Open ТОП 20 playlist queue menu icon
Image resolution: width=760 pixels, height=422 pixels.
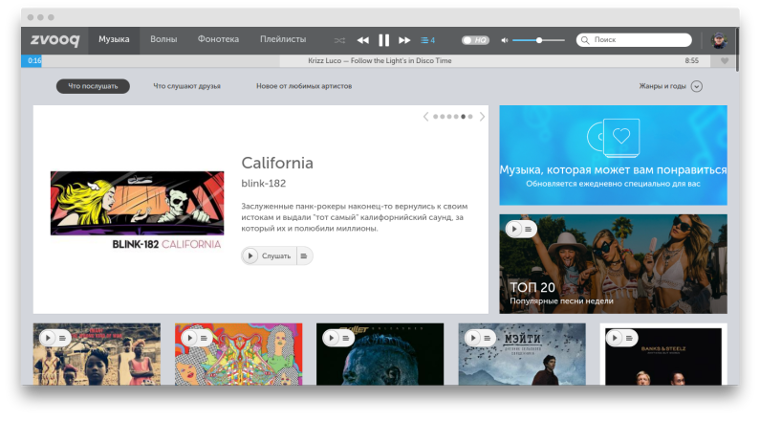[x=528, y=229]
